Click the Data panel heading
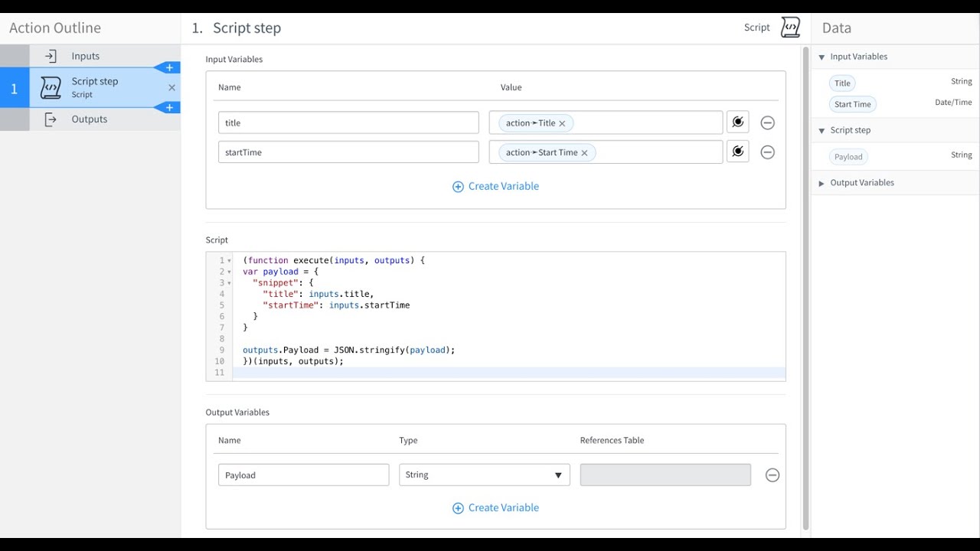Image resolution: width=980 pixels, height=551 pixels. [x=836, y=28]
